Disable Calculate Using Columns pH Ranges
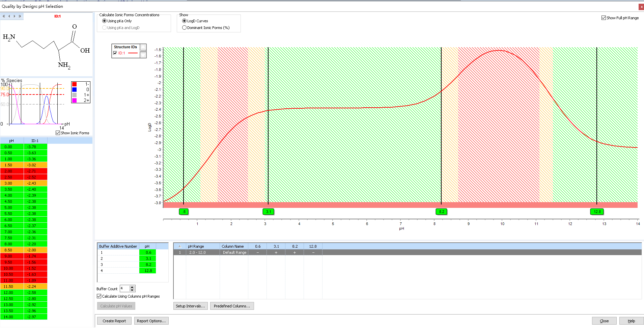Screen dimensions: 644x328 point(99,296)
